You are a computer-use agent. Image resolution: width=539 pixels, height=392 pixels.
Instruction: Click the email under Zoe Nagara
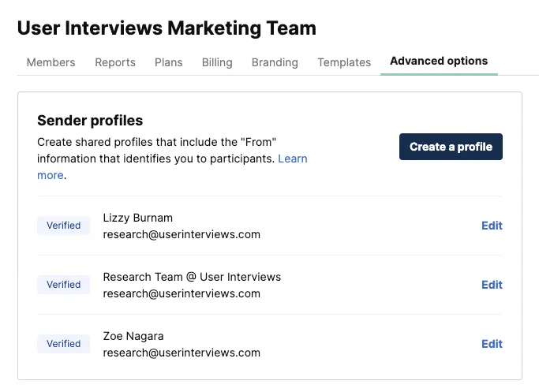[182, 353]
